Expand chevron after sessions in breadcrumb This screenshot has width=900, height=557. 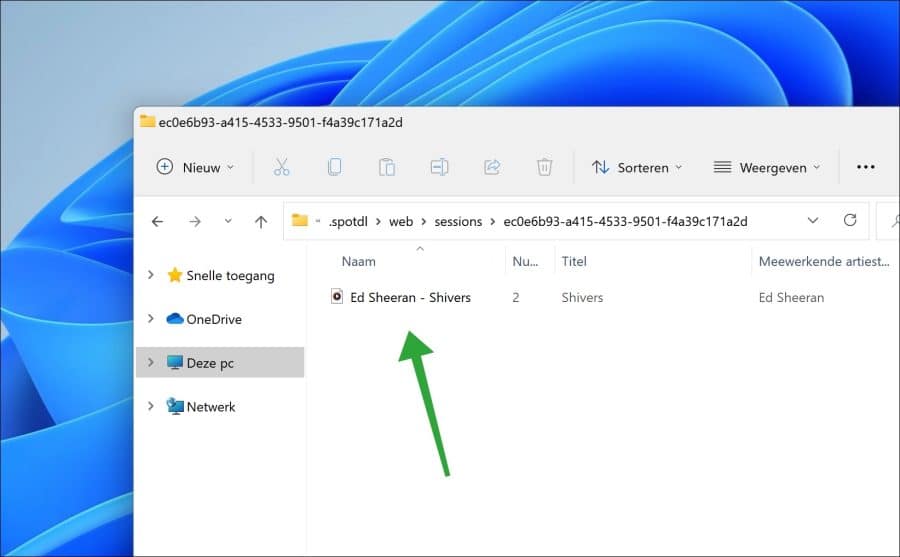point(492,222)
